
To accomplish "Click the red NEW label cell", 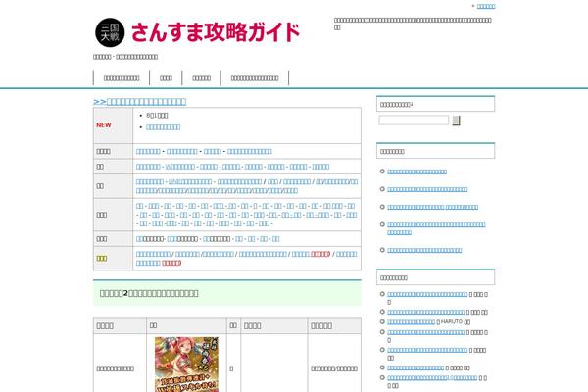I will click(113, 125).
